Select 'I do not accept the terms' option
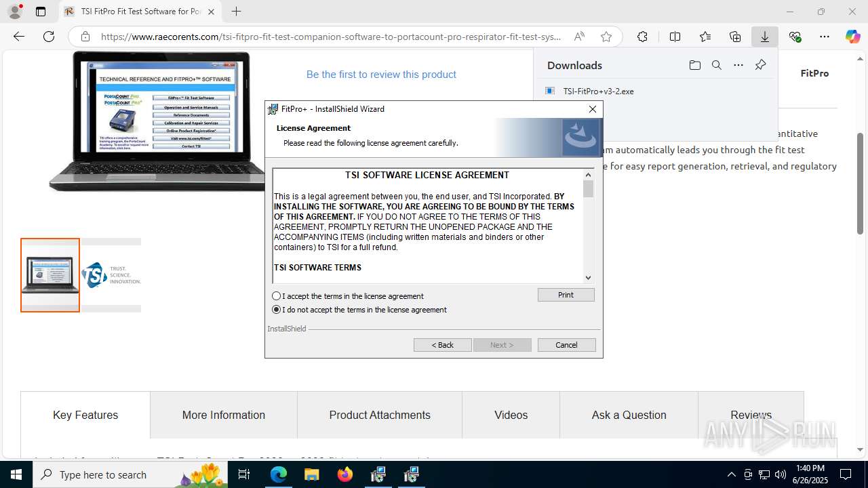Screen dimensions: 868x488 276,310
